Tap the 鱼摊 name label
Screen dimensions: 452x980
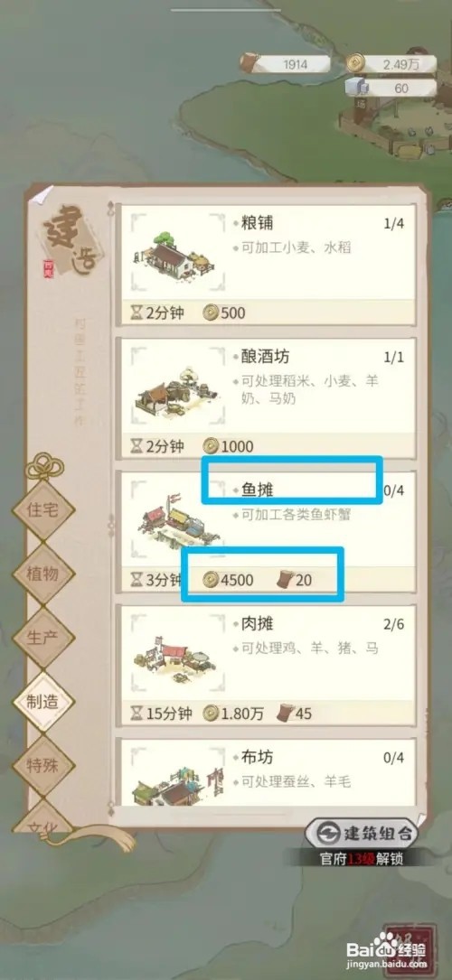pos(257,490)
